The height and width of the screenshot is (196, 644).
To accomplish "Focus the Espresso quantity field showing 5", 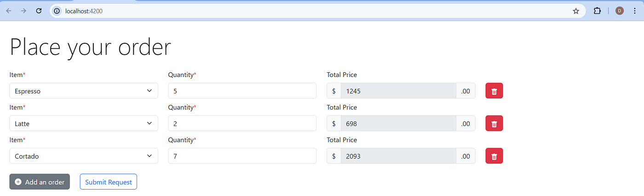I will [242, 91].
